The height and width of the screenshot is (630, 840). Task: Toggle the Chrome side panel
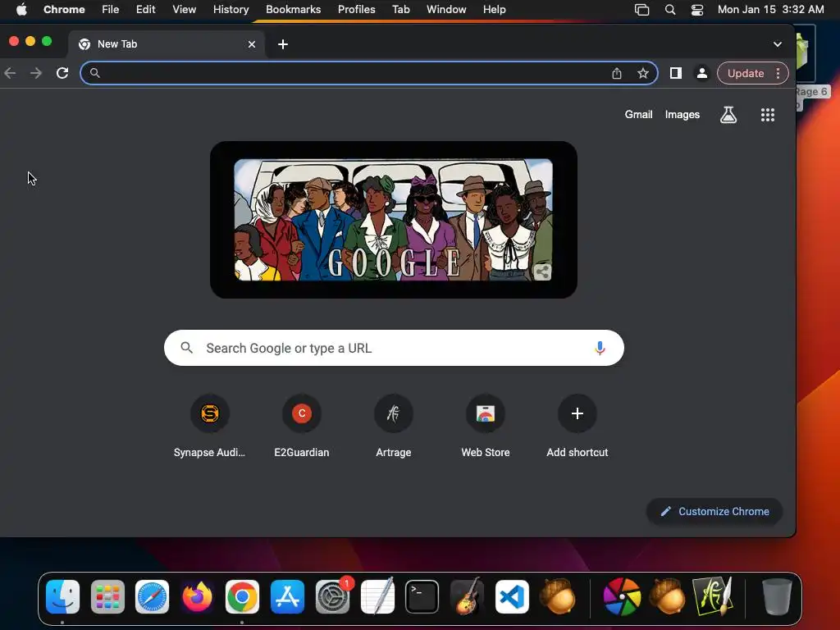676,73
